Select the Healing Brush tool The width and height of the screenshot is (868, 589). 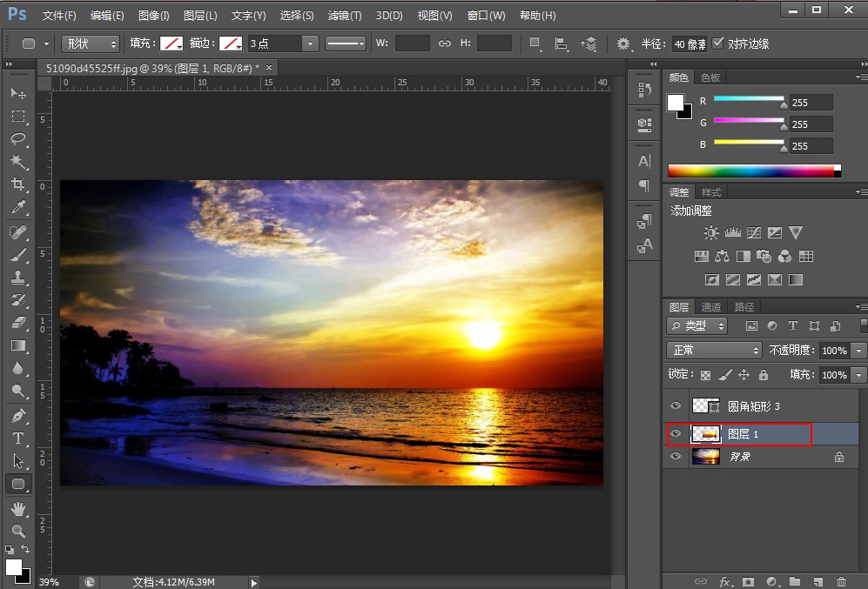18,231
